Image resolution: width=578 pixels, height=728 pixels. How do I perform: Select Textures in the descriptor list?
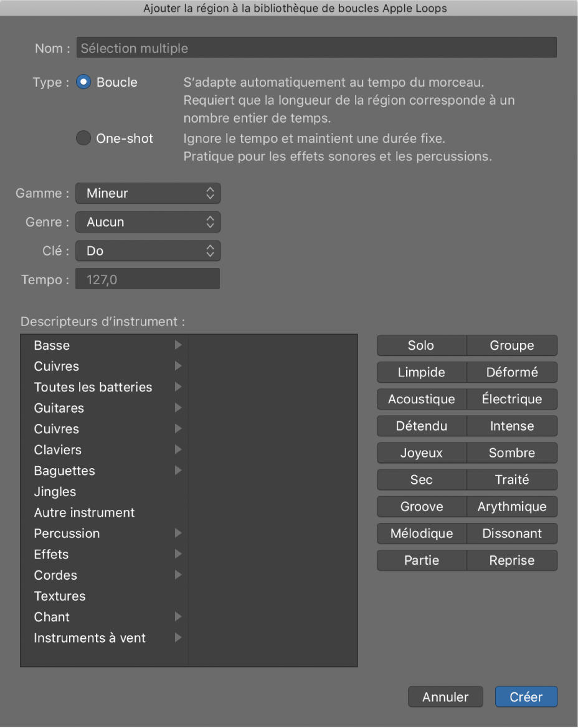point(60,596)
